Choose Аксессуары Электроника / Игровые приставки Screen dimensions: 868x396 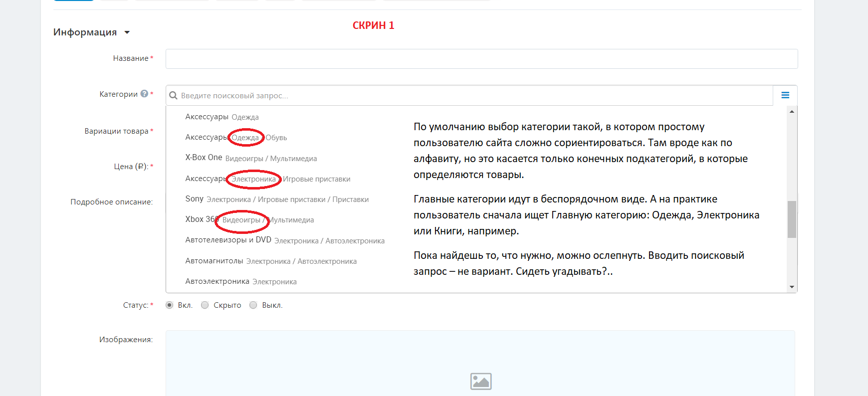(268, 179)
